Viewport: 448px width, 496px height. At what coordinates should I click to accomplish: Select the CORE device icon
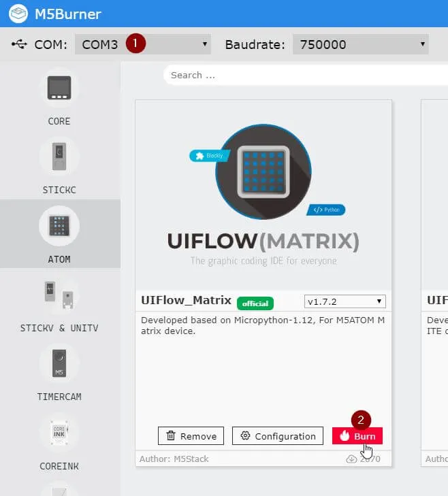59,88
